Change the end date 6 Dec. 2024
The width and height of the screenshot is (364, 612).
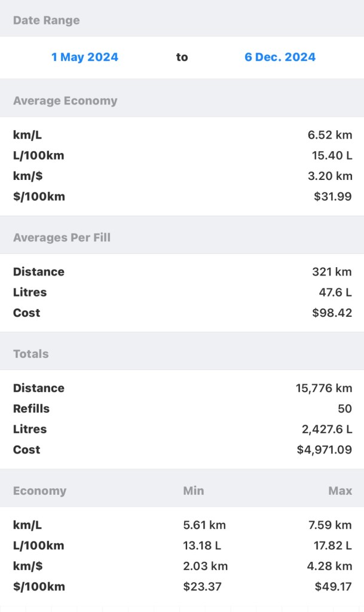click(x=280, y=57)
